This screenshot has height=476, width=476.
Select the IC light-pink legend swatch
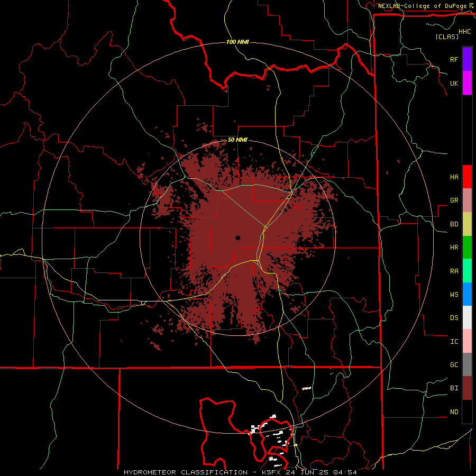coord(467,341)
